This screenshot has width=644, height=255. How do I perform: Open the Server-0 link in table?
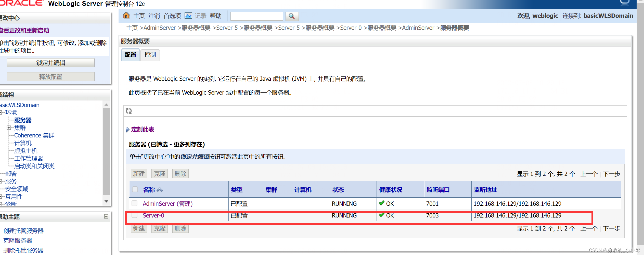pos(153,215)
